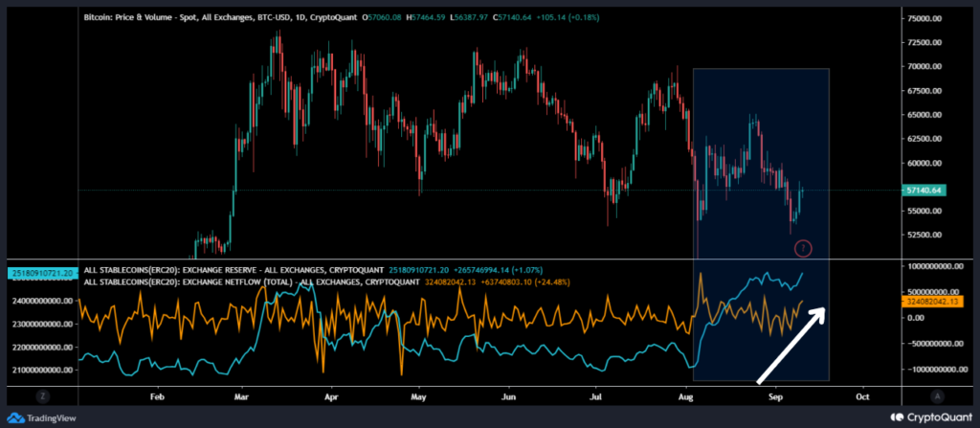Click the 72500.00 price axis label
Viewport: 980px width, 428px height.
(x=925, y=42)
